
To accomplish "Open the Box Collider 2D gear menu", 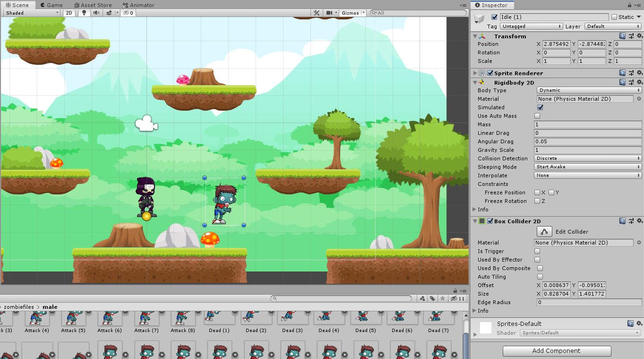I will 639,221.
